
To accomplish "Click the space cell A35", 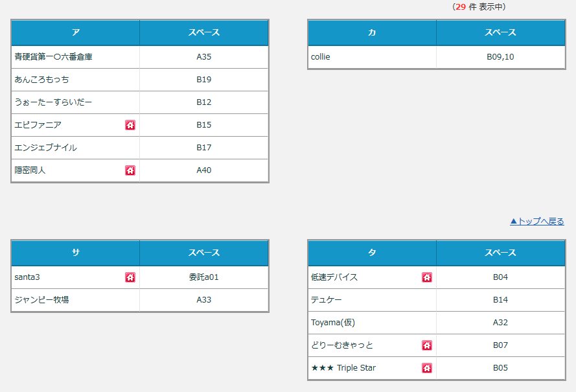I will click(x=204, y=57).
